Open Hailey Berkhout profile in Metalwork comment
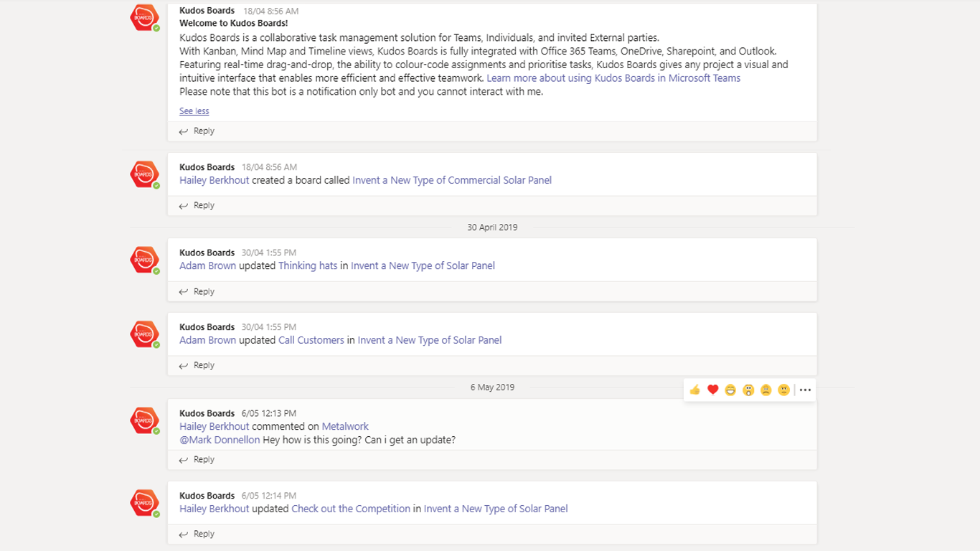The image size is (980, 551). pyautogui.click(x=215, y=427)
